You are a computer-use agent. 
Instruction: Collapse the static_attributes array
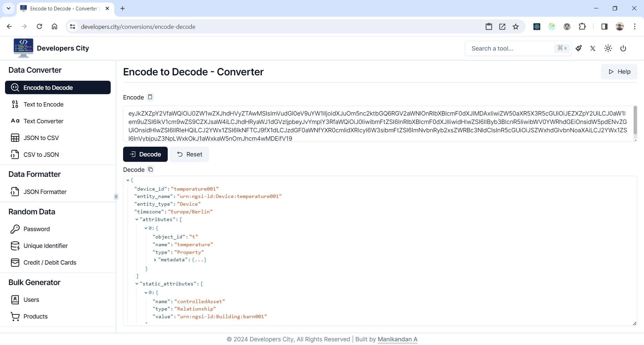[x=137, y=283]
